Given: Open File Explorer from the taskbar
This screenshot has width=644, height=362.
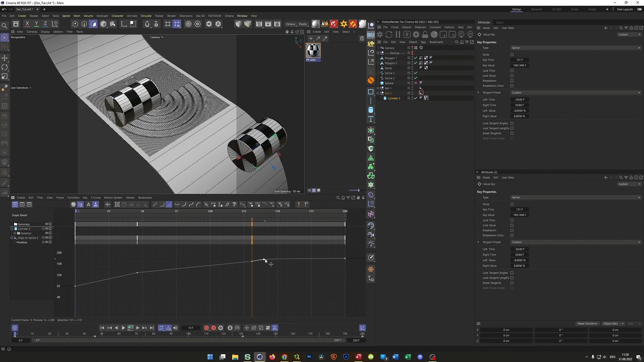Looking at the screenshot, I should click(x=235, y=357).
